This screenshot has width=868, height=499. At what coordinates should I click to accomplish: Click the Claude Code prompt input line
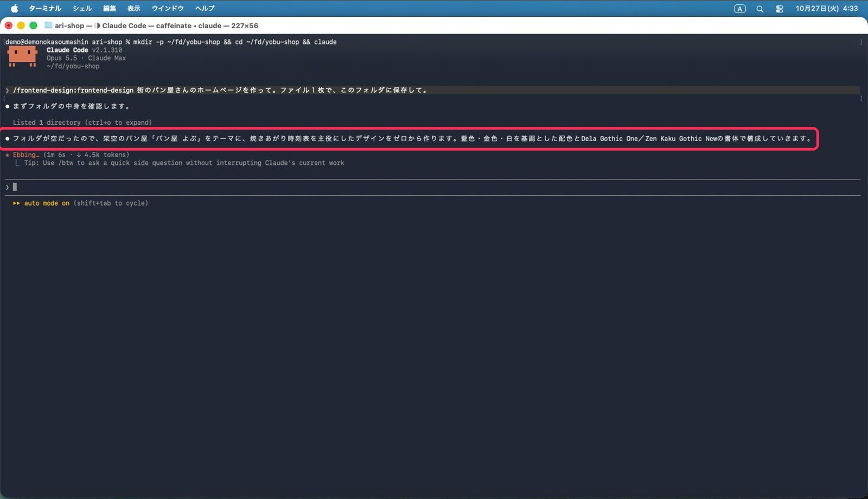click(x=432, y=187)
